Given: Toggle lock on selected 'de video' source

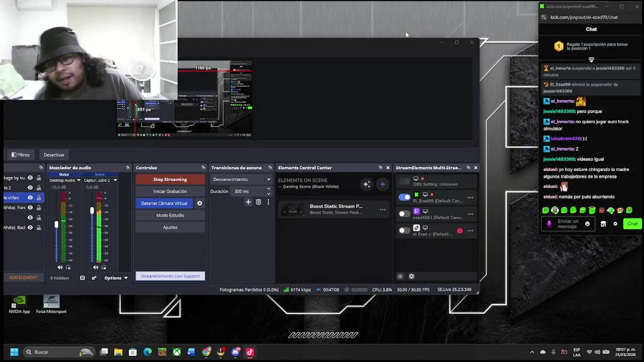Looking at the screenshot, I should (38, 198).
